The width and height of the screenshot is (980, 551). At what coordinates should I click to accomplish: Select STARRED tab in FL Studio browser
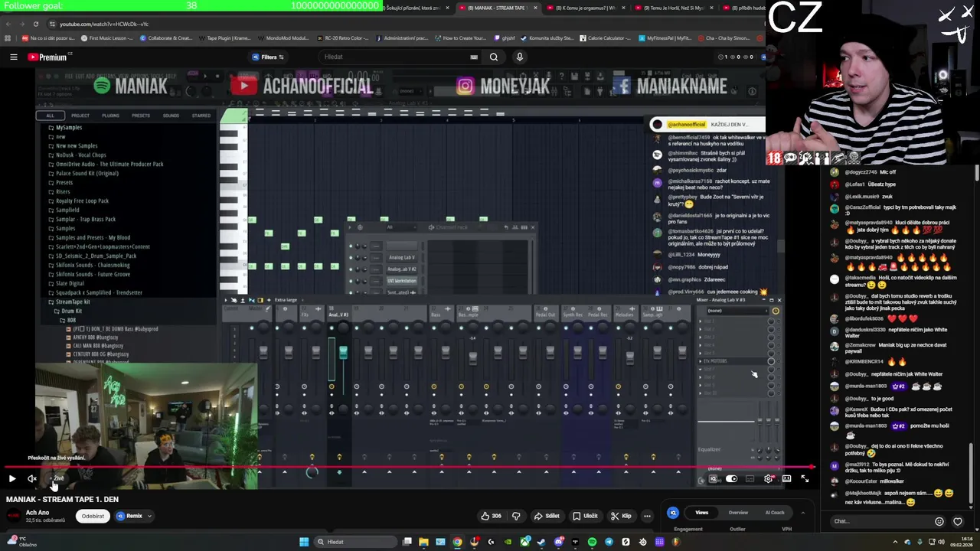click(x=201, y=116)
